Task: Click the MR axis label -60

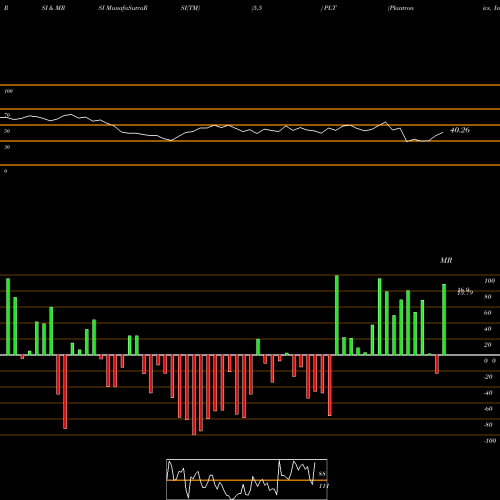Action: 488,409
